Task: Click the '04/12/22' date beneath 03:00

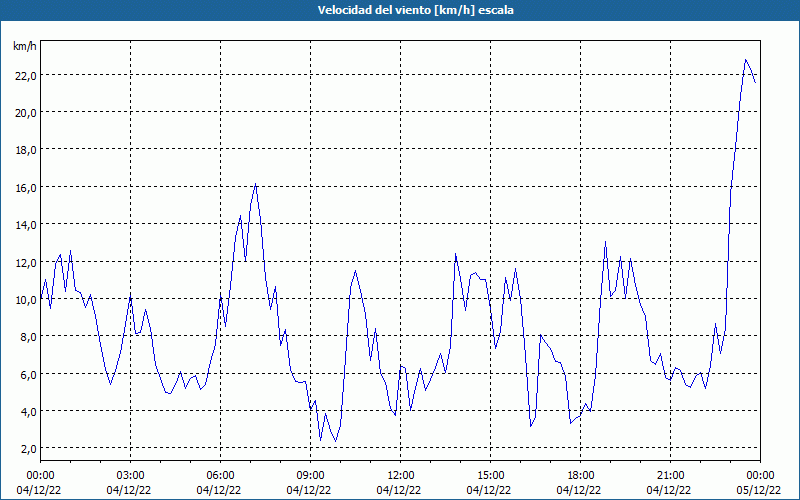Action: [129, 490]
